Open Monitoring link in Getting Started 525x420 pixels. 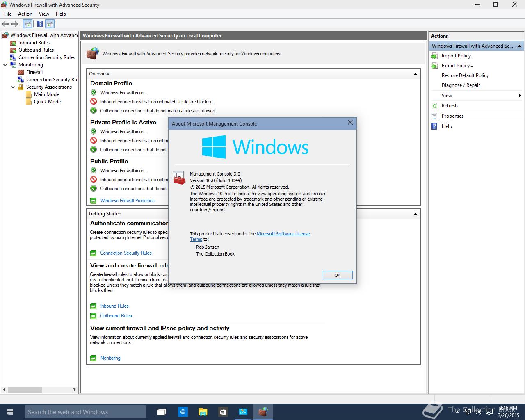coord(110,358)
